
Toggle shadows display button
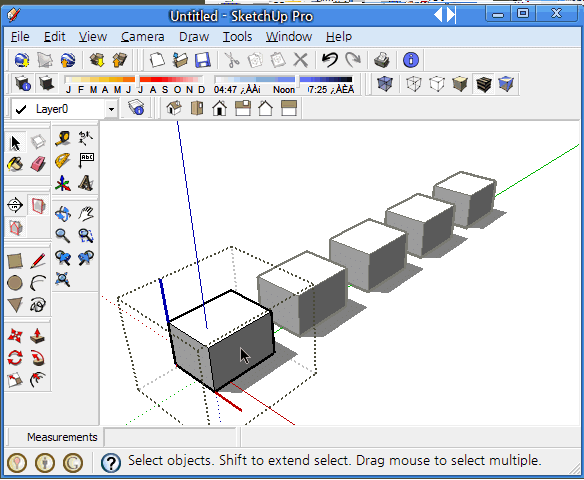click(47, 83)
